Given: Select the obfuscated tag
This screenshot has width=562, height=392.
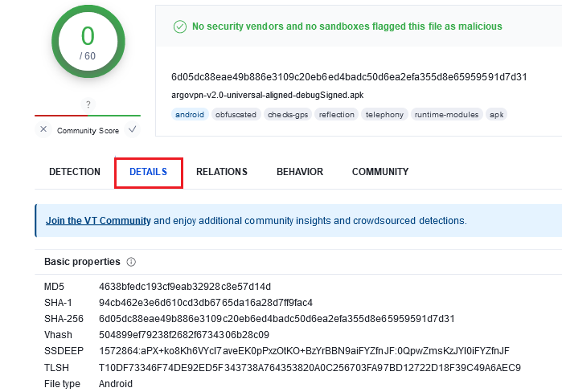Looking at the screenshot, I should 236,115.
